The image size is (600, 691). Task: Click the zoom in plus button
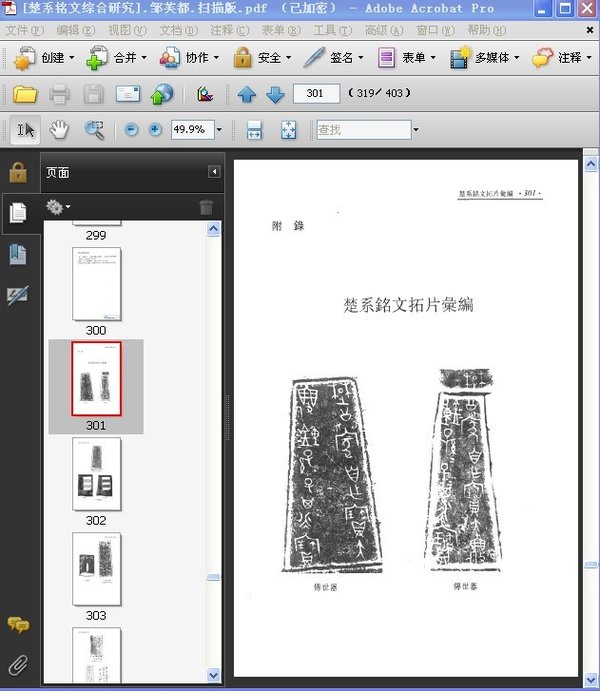155,130
